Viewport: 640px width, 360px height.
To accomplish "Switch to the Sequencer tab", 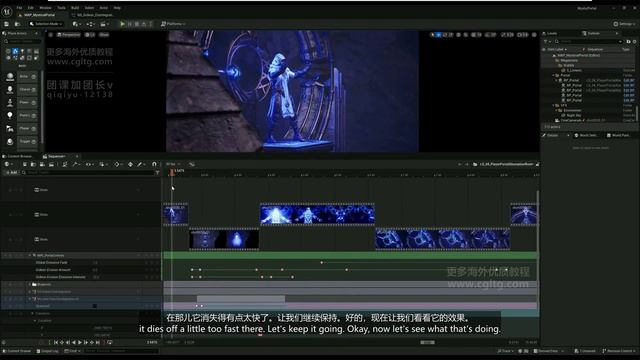I will pyautogui.click(x=56, y=156).
